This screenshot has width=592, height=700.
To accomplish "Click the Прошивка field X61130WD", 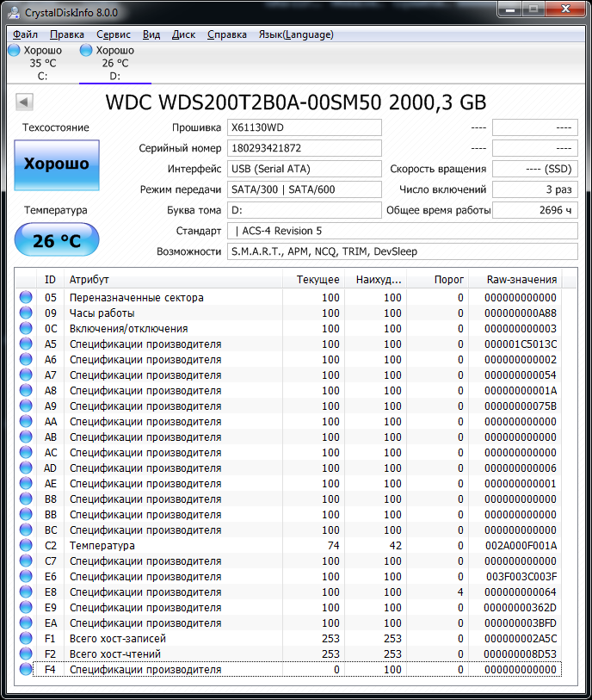I will click(x=305, y=127).
